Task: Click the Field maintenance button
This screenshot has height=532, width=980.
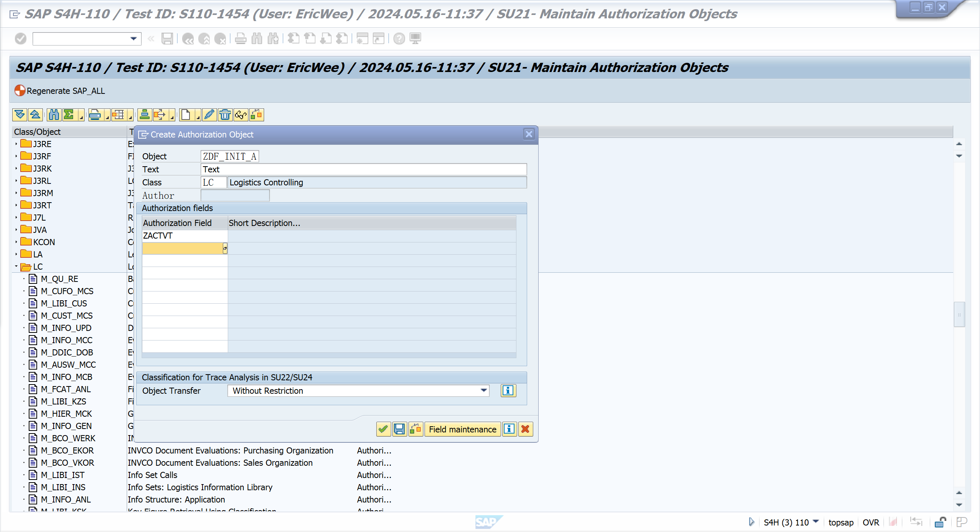Action: coord(462,429)
